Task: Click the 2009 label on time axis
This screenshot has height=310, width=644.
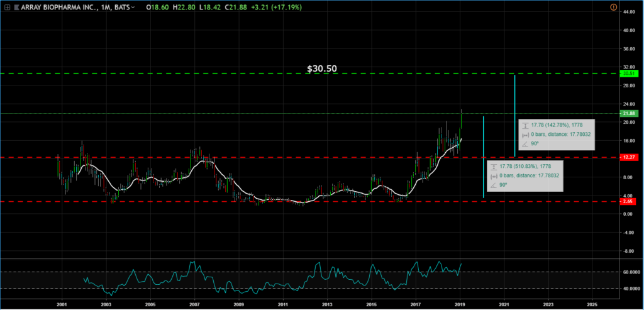Action: click(238, 305)
